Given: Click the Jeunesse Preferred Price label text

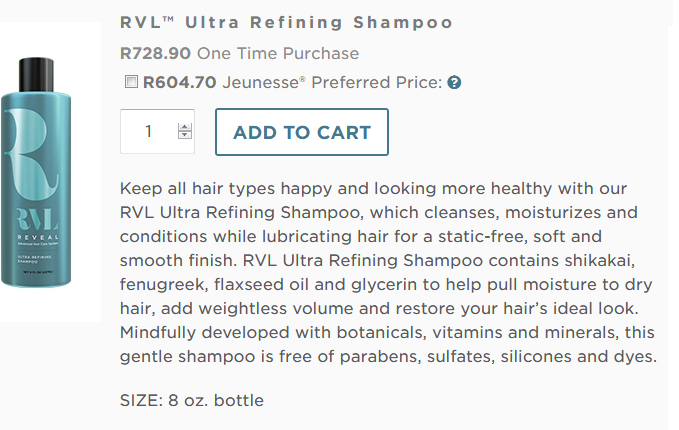Looking at the screenshot, I should (332, 82).
